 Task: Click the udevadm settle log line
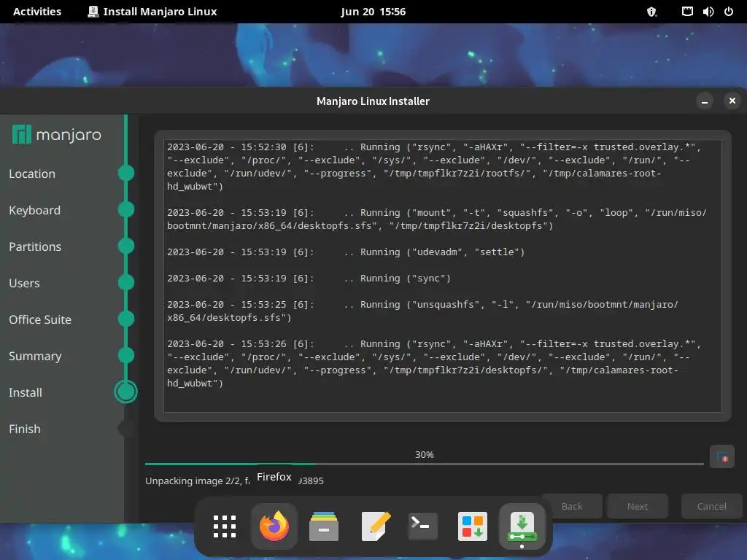pos(346,252)
